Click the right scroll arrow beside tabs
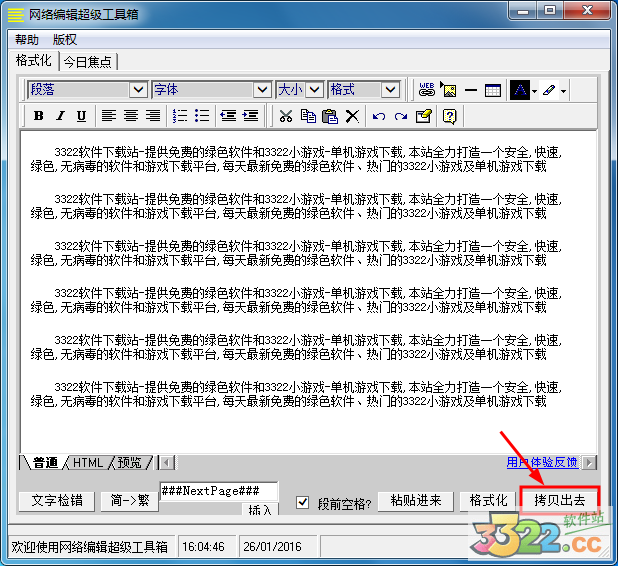 coord(589,462)
